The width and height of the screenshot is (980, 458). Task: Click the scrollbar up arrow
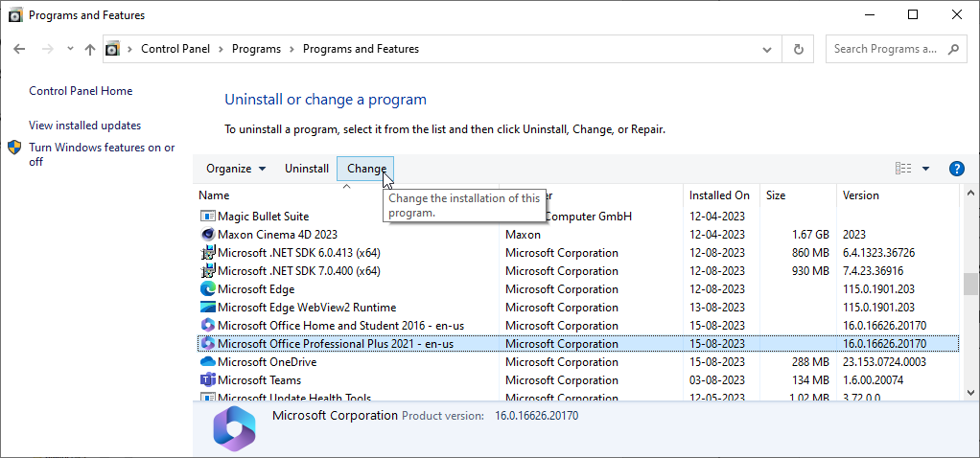pos(970,194)
